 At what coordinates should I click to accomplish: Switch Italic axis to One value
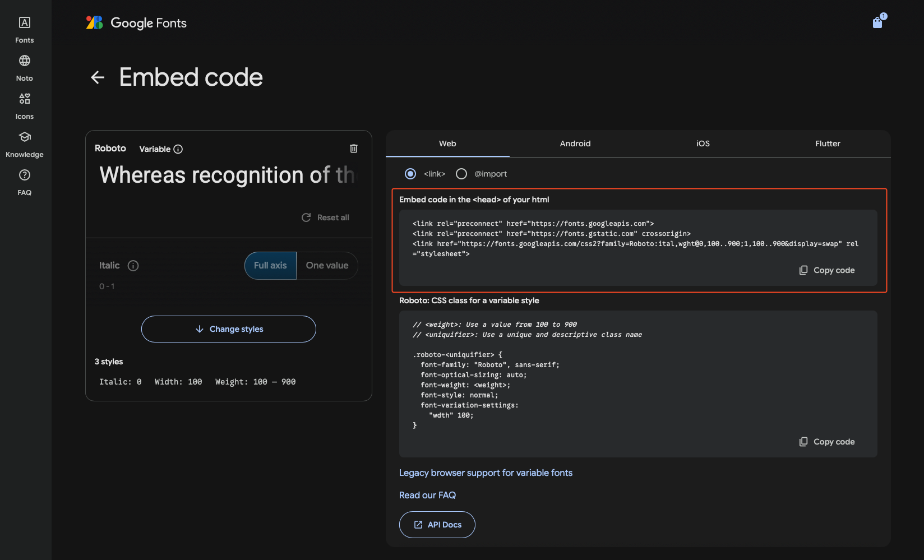pyautogui.click(x=327, y=266)
